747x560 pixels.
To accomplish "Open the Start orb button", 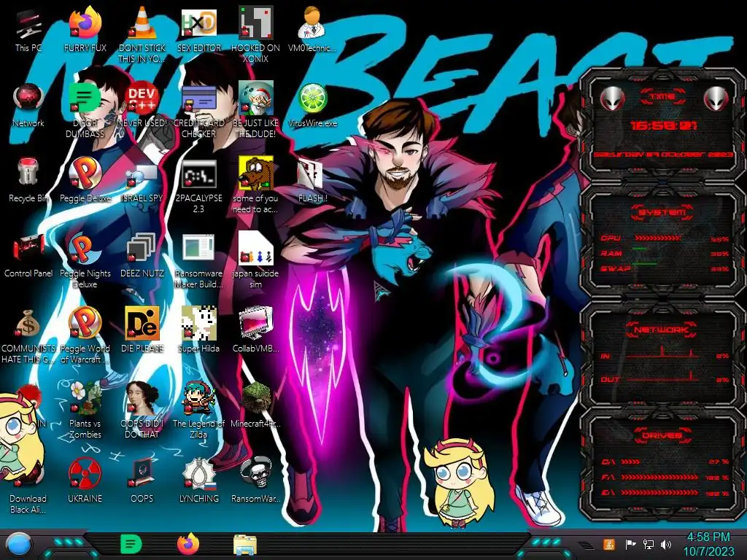I will (18, 545).
